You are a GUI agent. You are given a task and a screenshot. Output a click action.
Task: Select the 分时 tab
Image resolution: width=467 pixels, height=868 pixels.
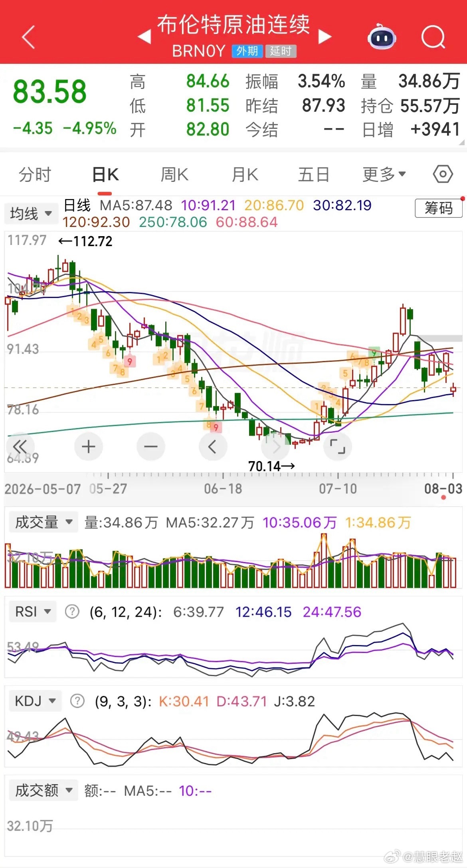[35, 174]
